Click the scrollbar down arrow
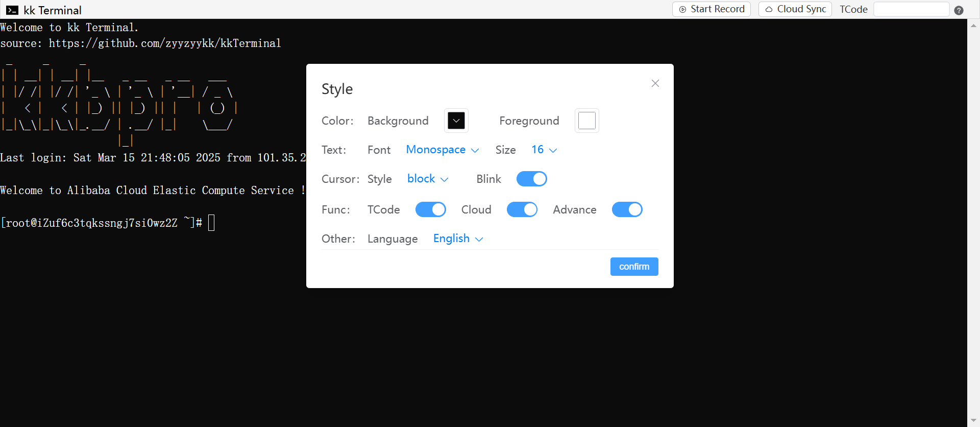The width and height of the screenshot is (980, 427). 973,421
